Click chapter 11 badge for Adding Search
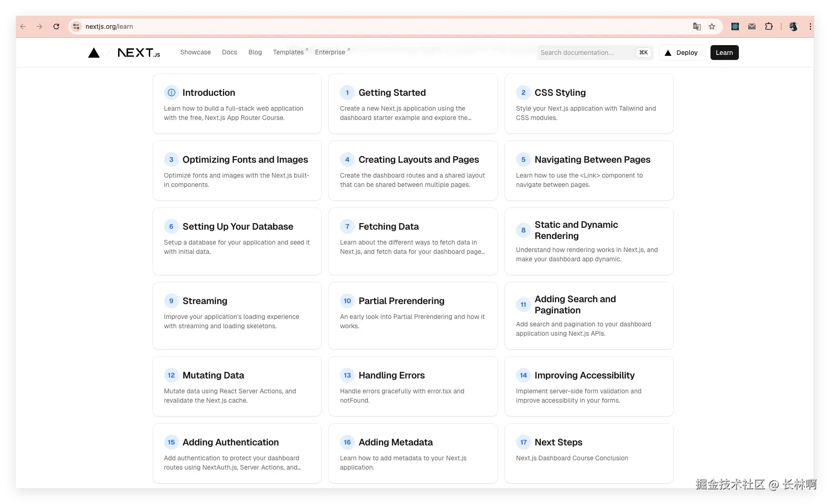This screenshot has height=504, width=830. pyautogui.click(x=523, y=305)
